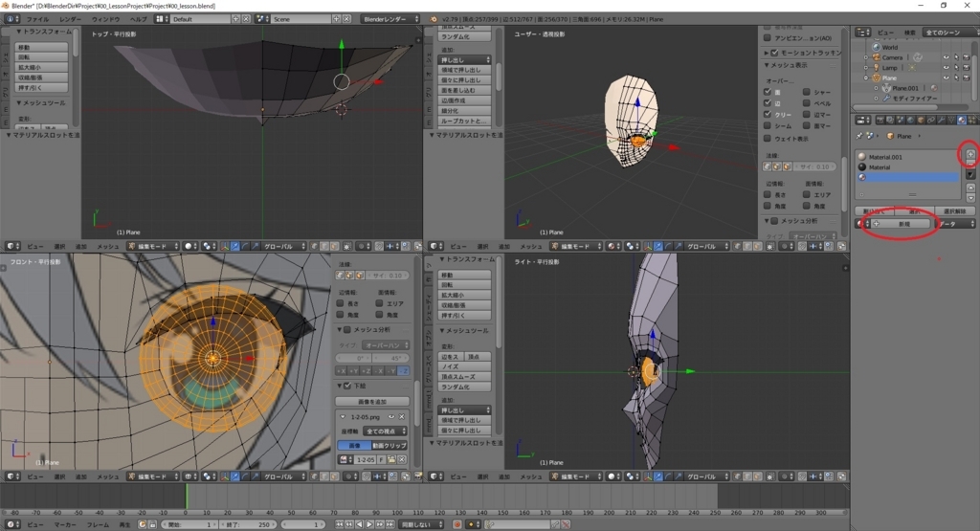Collapse the 1-2-05.png image entry triangle
980x531 pixels.
click(x=343, y=417)
